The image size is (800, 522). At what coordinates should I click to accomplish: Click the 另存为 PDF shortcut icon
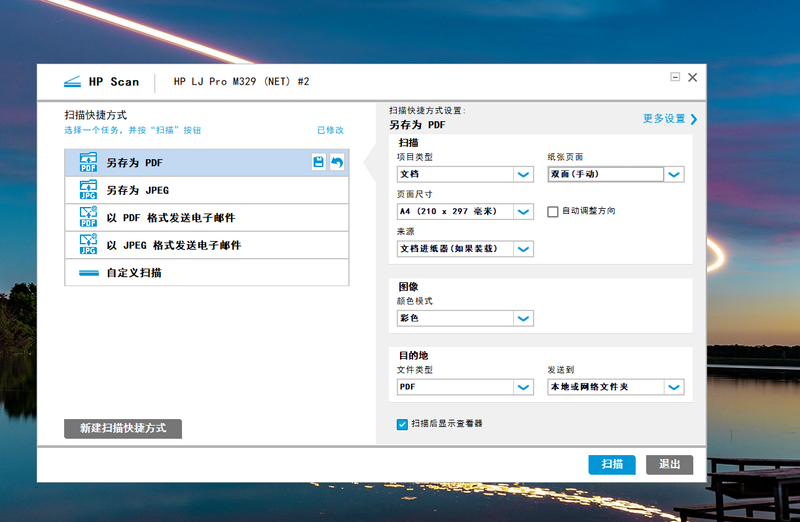click(88, 162)
